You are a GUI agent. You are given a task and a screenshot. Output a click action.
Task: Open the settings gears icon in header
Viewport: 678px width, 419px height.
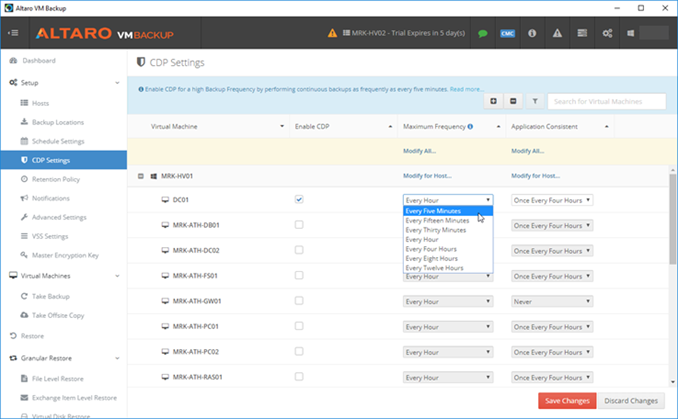(607, 33)
